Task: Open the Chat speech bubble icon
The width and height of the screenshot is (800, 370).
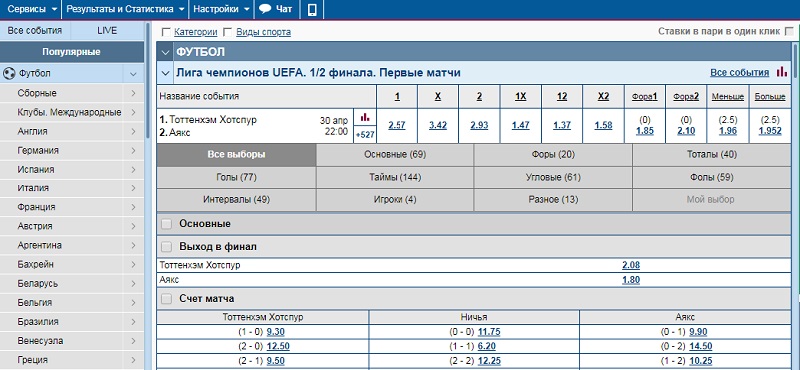Action: click(265, 9)
